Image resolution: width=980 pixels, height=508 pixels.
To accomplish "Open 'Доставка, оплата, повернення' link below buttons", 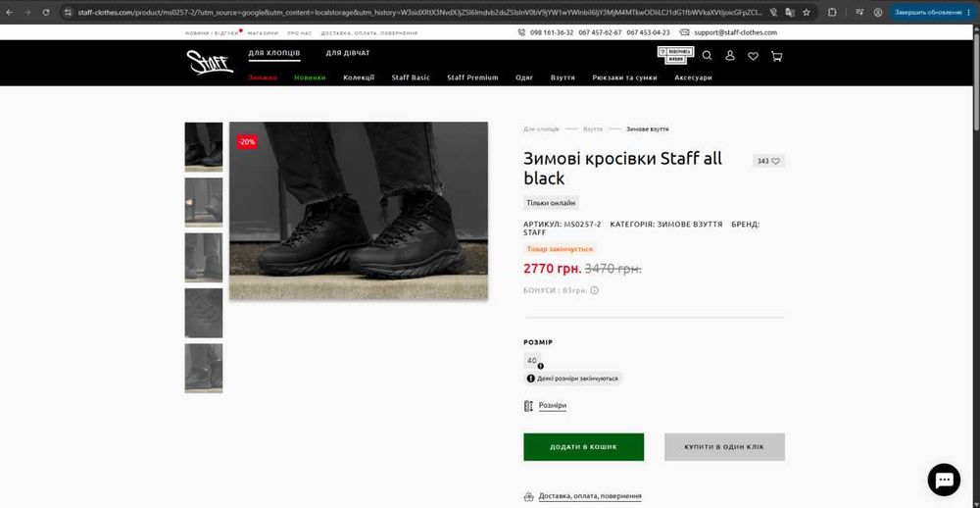I will [x=590, y=497].
